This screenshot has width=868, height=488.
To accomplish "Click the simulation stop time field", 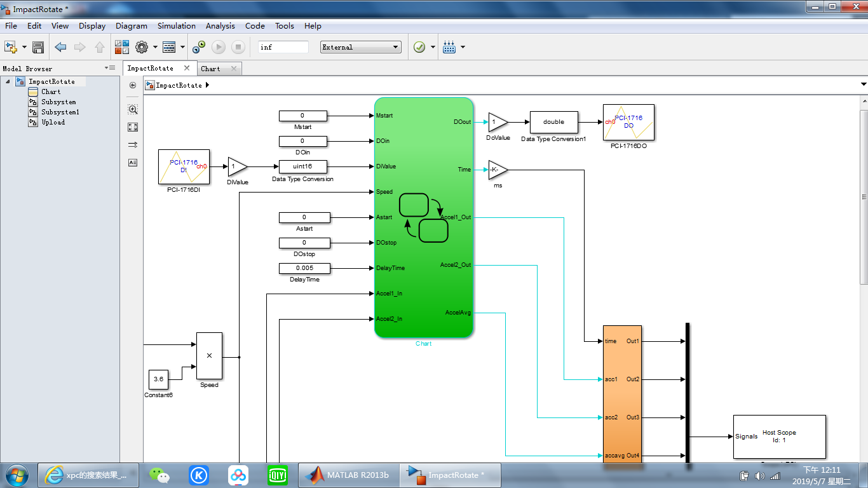I will pyautogui.click(x=283, y=47).
